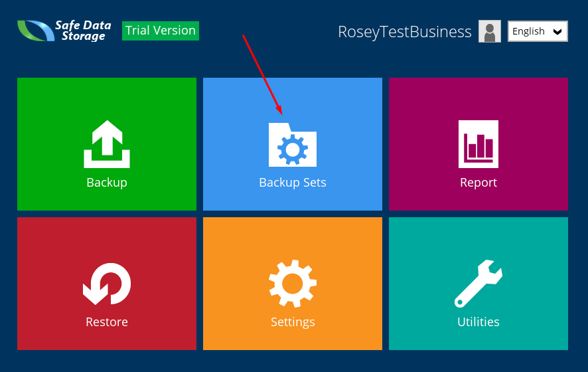Open the Settings gear icon

(293, 284)
